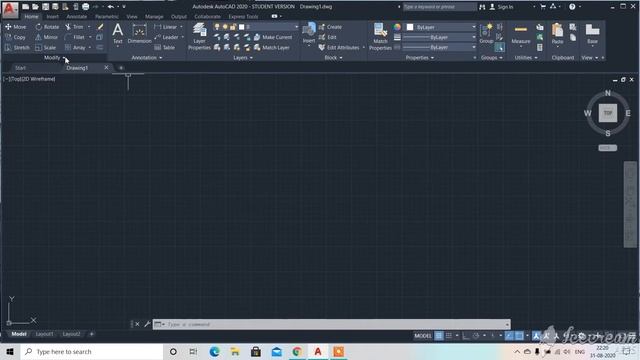640x360 pixels.
Task: Open the object color ByLayer dropdown
Action: [440, 27]
